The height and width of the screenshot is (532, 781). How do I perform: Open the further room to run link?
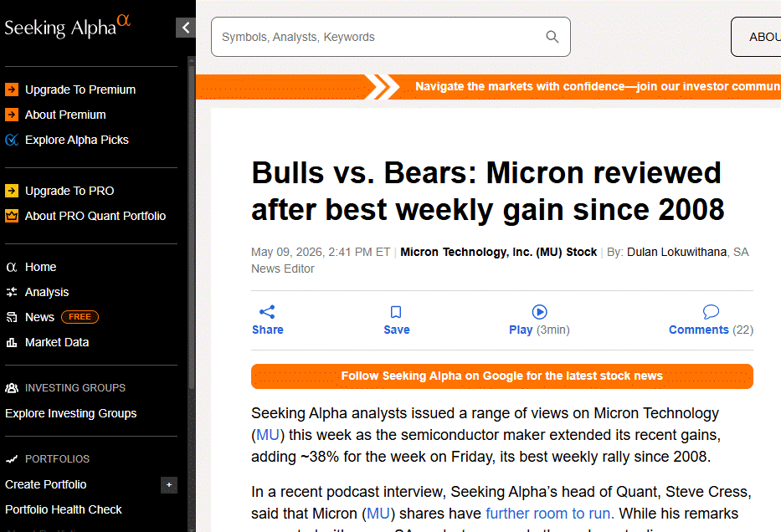tap(550, 513)
